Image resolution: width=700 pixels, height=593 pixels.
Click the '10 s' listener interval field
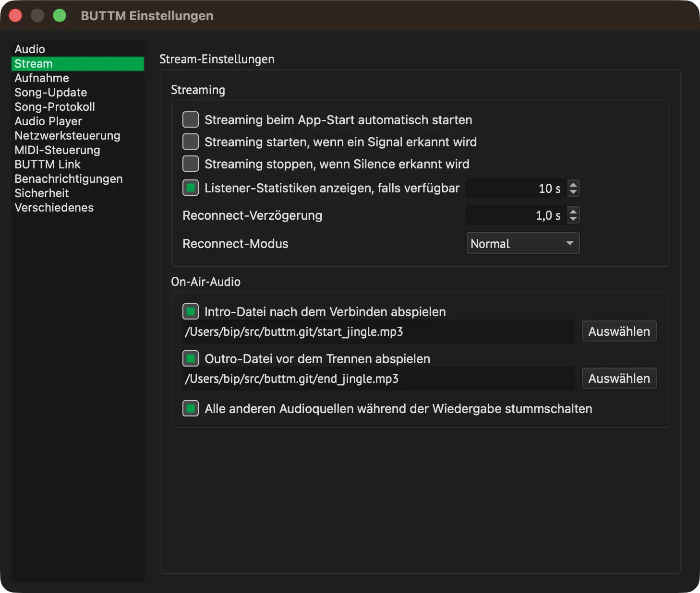tap(517, 188)
